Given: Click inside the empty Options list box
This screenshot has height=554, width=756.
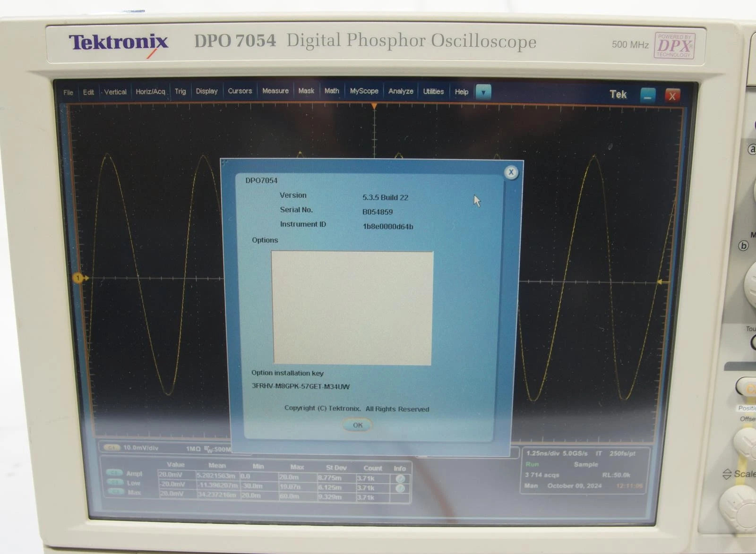Looking at the screenshot, I should point(352,308).
